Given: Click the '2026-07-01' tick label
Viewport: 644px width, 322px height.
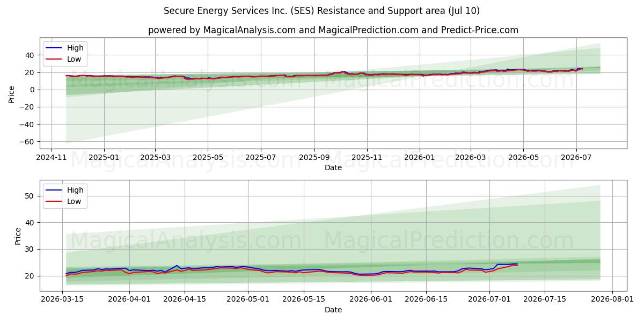Looking at the screenshot, I should click(x=489, y=300).
